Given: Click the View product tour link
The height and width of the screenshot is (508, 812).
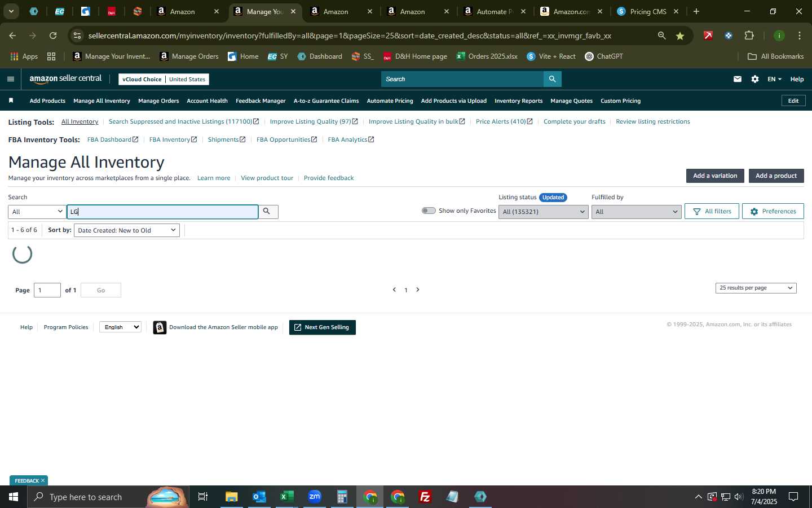Looking at the screenshot, I should coord(267,178).
